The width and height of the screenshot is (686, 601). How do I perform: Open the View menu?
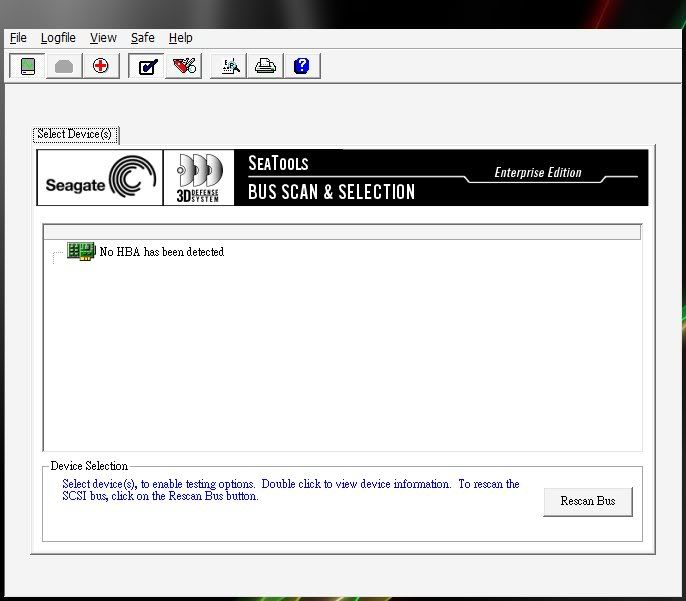tap(103, 38)
